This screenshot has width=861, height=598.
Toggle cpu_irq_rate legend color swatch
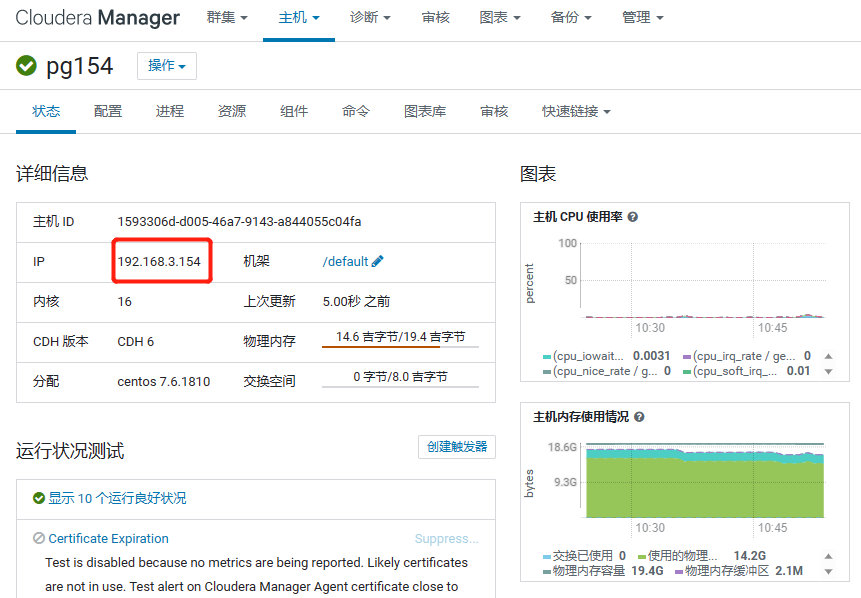687,357
